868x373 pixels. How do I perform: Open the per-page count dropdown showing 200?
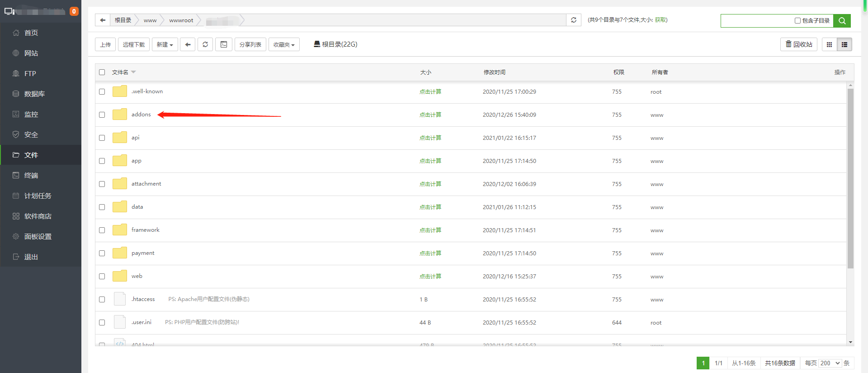830,363
